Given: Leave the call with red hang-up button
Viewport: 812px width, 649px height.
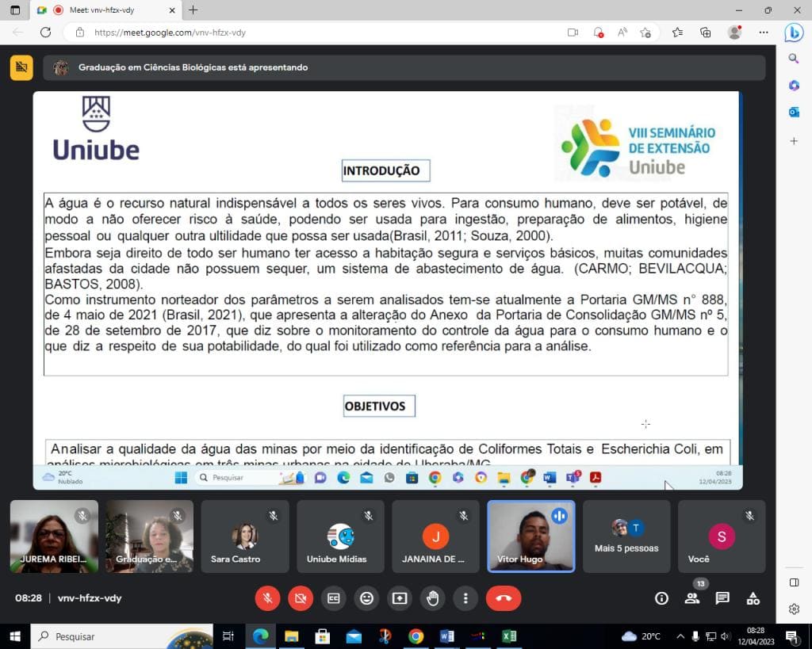Looking at the screenshot, I should click(504, 598).
